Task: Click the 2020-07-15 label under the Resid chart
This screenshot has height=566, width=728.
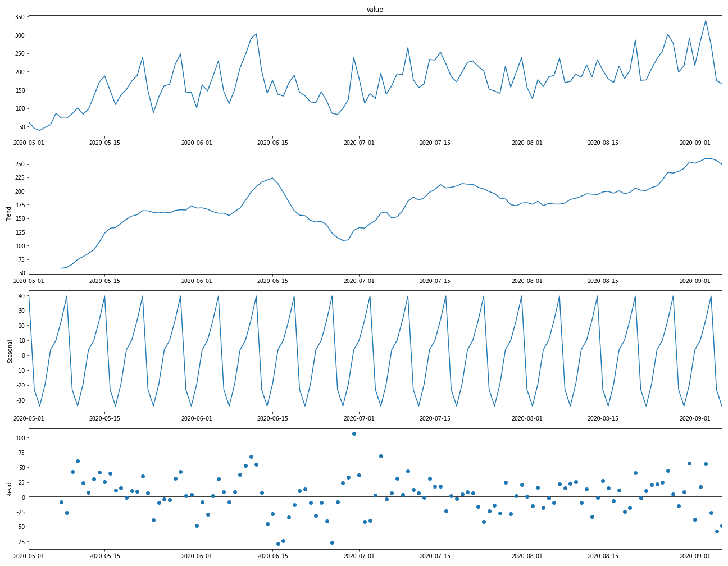Action: tap(435, 556)
